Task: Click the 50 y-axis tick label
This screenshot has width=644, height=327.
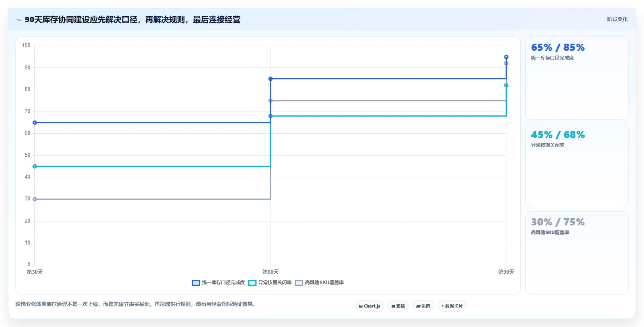Action: click(x=27, y=155)
